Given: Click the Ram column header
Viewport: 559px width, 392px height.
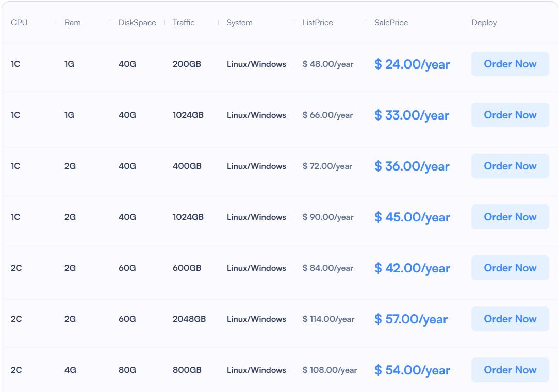Looking at the screenshot, I should (x=73, y=23).
